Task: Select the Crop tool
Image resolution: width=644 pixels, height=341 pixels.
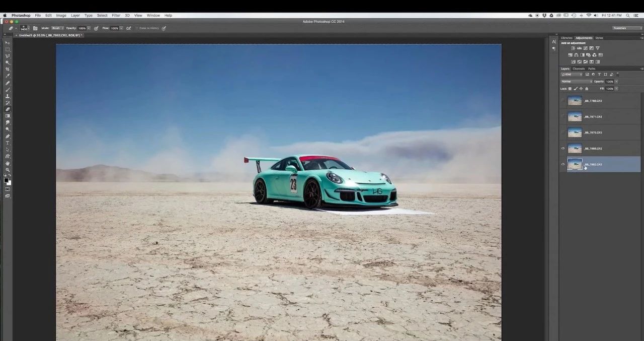Action: 8,69
